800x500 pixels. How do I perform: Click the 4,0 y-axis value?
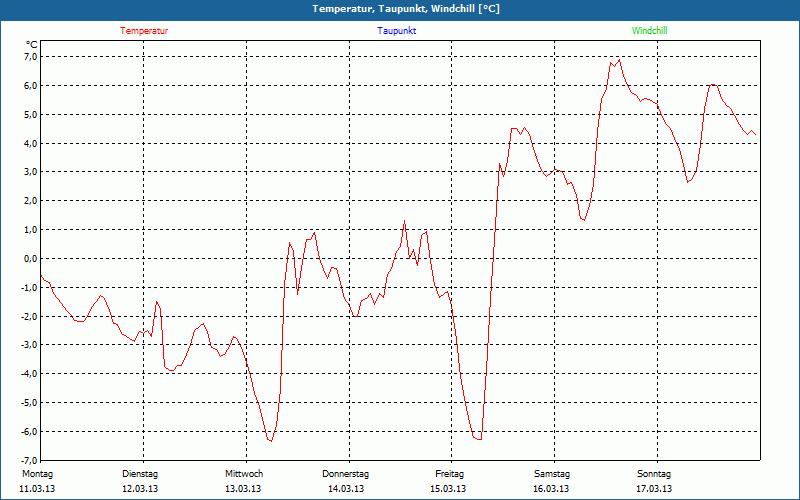pyautogui.click(x=30, y=143)
